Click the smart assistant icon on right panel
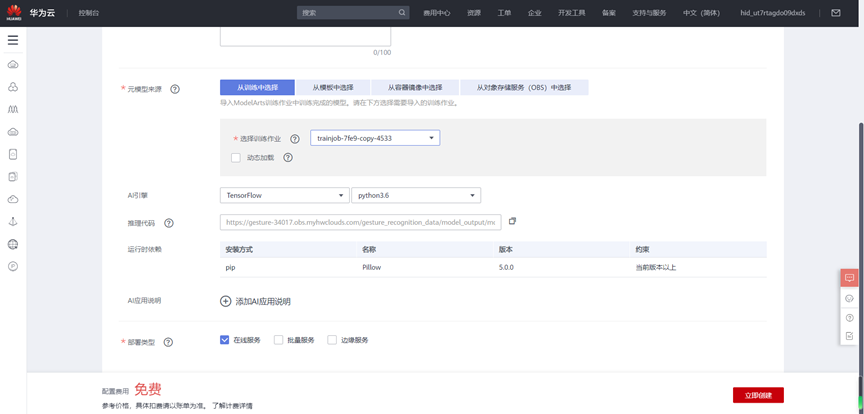Image resolution: width=864 pixels, height=414 pixels. tap(849, 298)
